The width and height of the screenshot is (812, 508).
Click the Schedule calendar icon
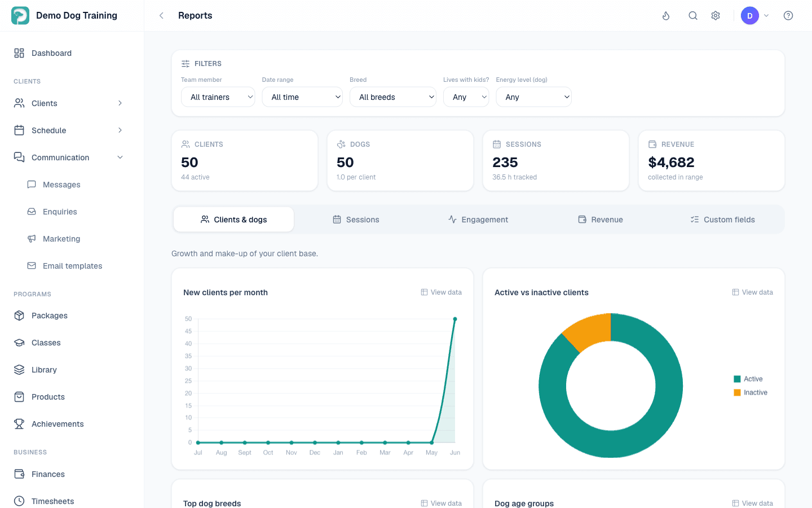19,130
